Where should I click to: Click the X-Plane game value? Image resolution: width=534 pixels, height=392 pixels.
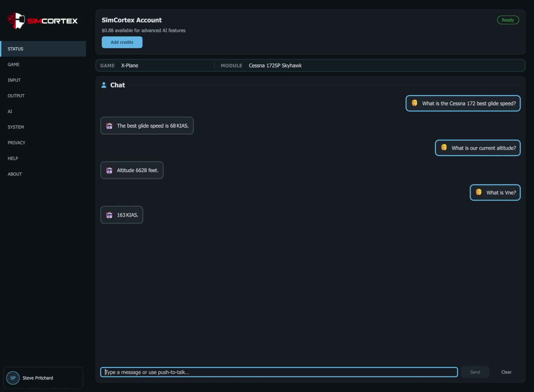tap(130, 65)
